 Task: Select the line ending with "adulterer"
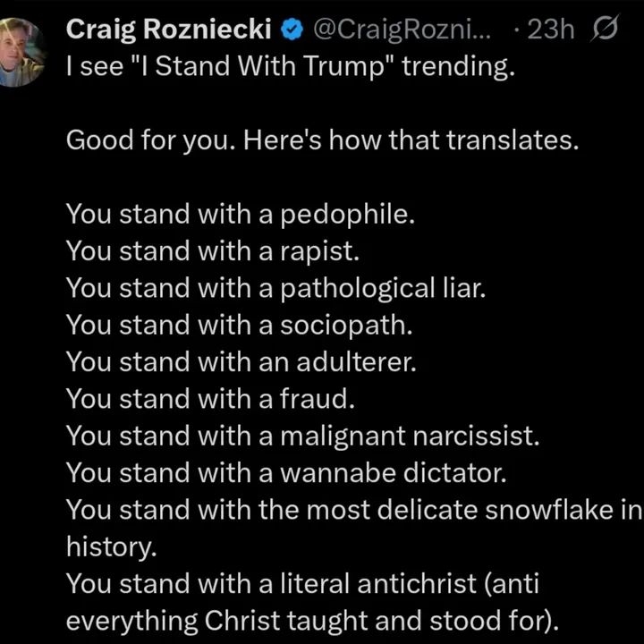[x=242, y=362]
